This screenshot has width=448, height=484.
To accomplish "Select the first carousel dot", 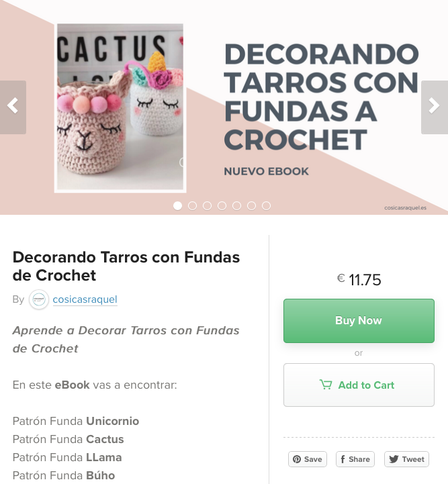I will tap(177, 206).
